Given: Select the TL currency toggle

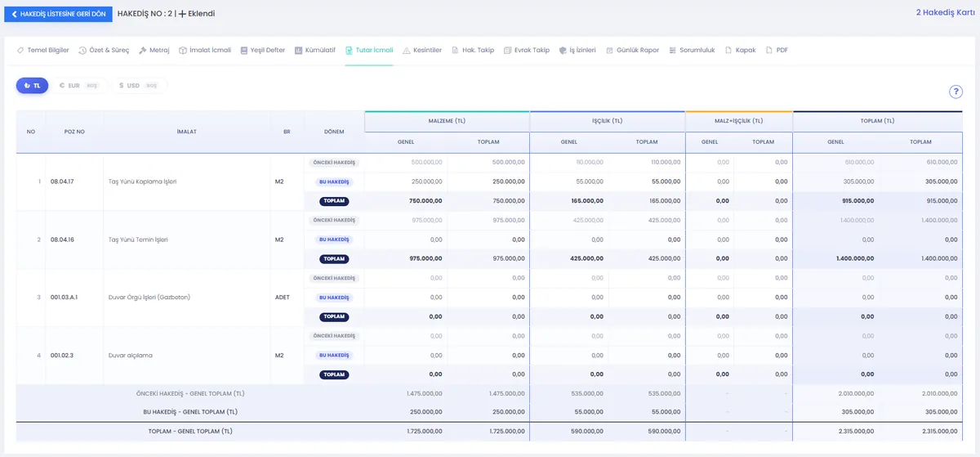Looking at the screenshot, I should (33, 85).
